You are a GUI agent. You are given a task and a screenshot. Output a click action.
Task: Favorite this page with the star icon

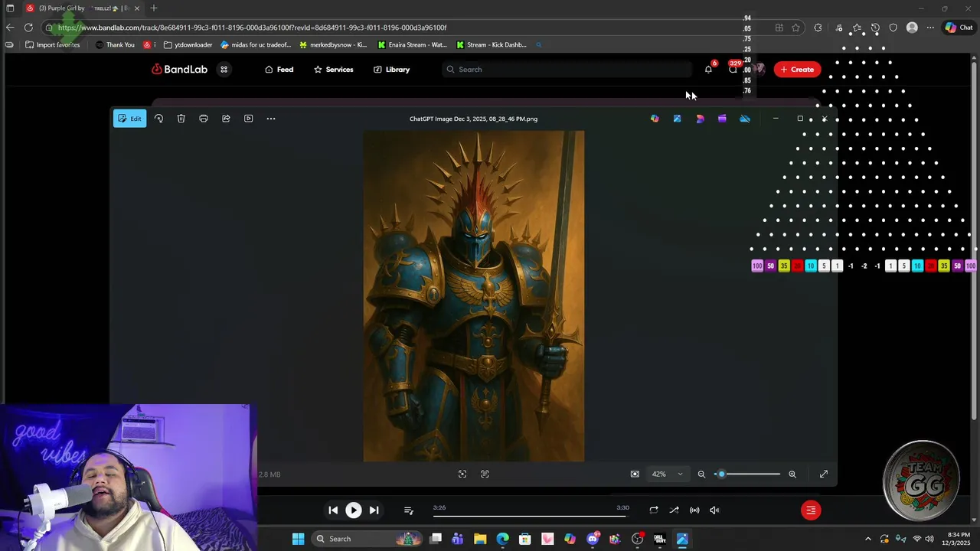pyautogui.click(x=795, y=28)
